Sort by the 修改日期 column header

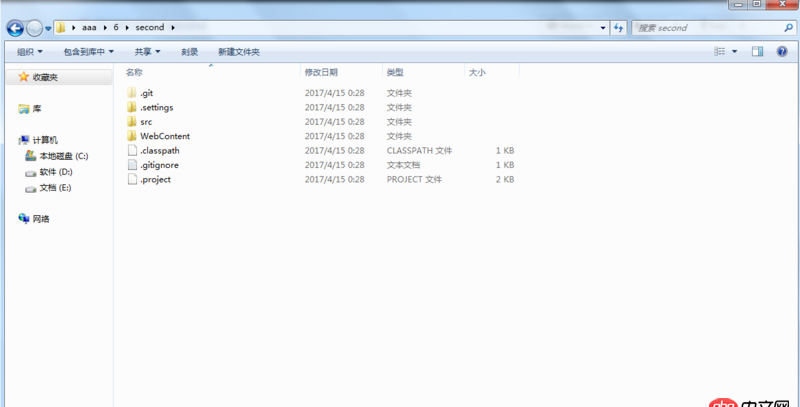coord(321,72)
